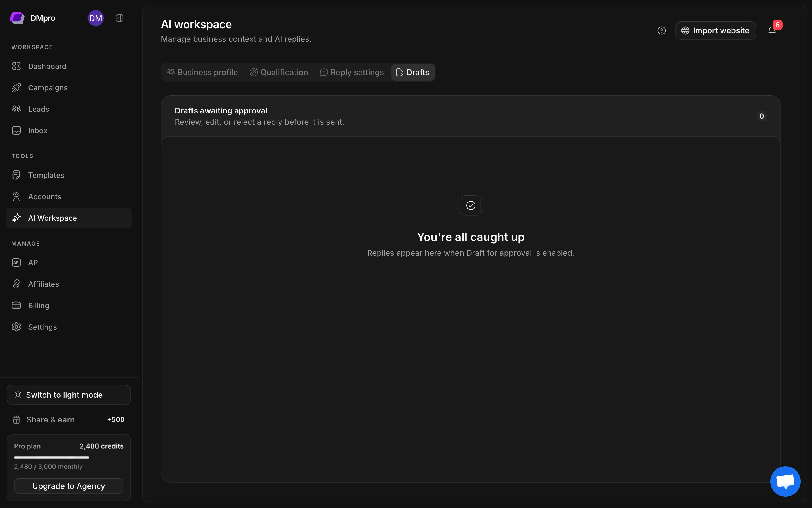This screenshot has height=508, width=812.
Task: Click 'Drafts awaiting approval' heading
Action: [221, 111]
